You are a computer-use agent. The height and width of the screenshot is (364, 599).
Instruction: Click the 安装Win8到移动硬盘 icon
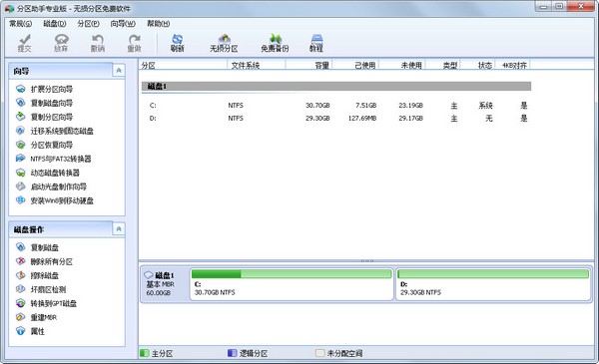click(21, 200)
